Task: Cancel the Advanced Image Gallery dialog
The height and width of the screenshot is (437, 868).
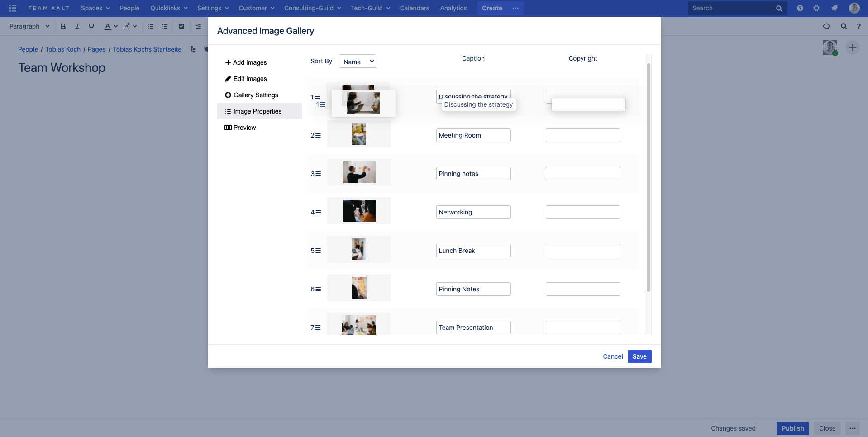Action: [613, 356]
